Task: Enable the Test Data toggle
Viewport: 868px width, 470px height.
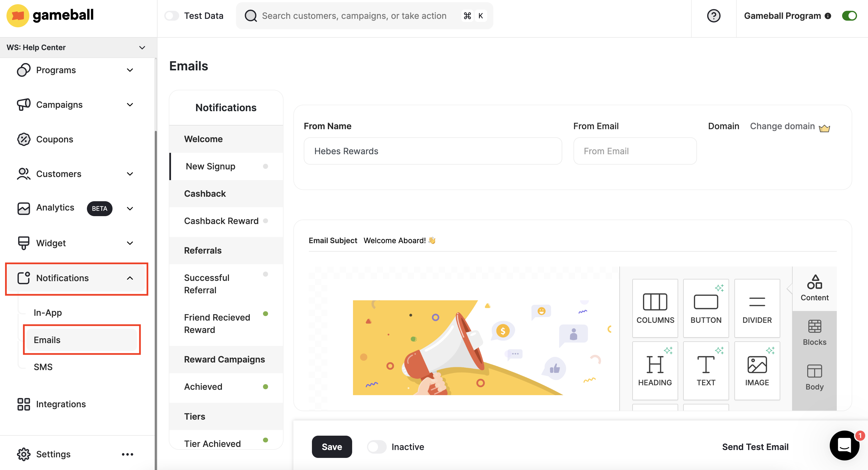Action: 172,15
